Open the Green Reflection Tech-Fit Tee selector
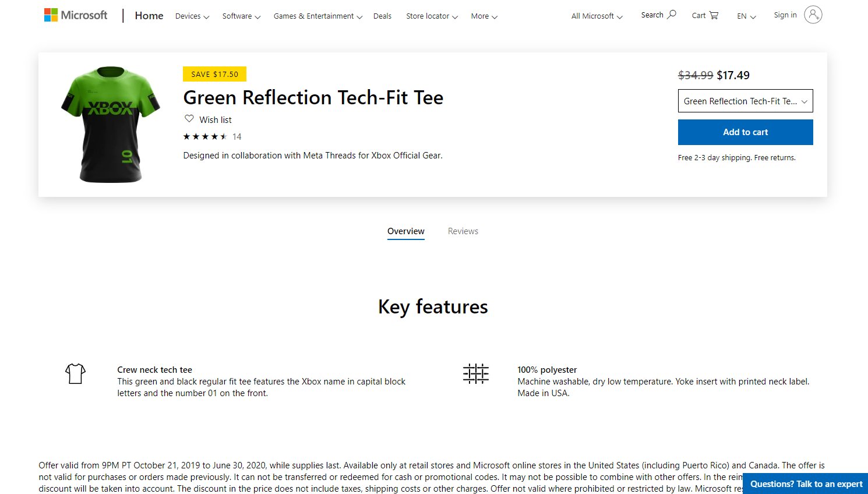This screenshot has width=868, height=494. 746,101
